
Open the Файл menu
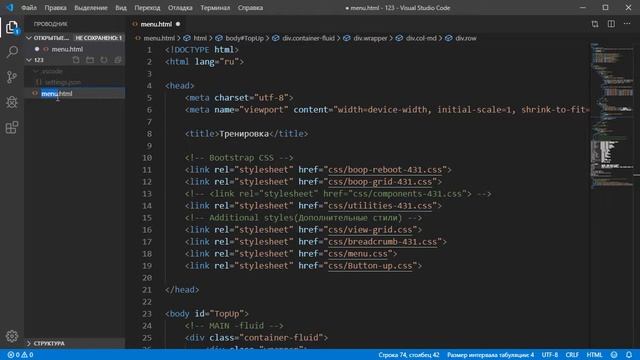click(x=29, y=8)
